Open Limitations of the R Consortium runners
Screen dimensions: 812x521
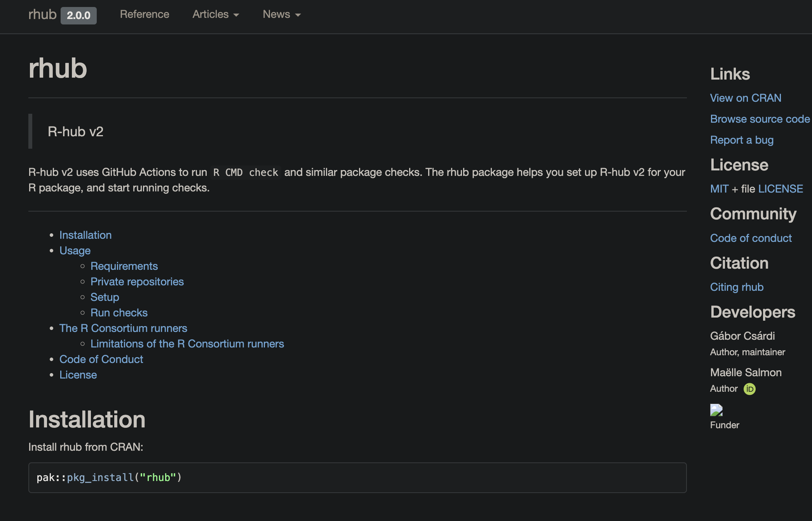pos(187,344)
